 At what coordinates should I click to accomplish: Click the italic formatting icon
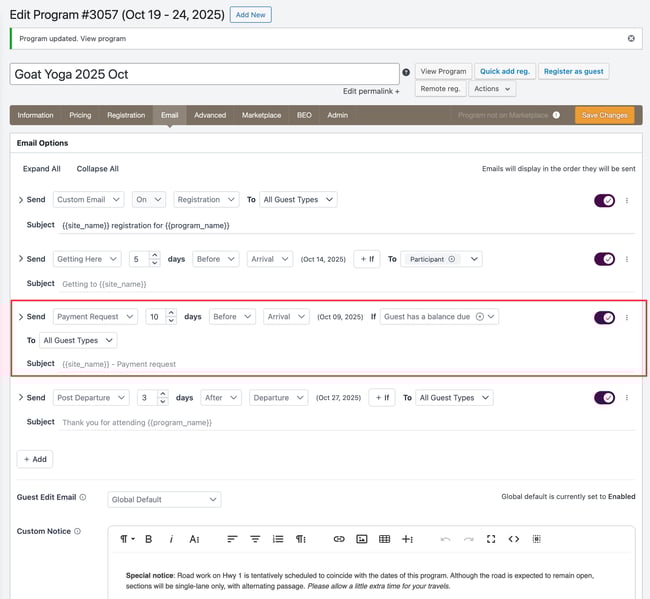click(x=171, y=539)
